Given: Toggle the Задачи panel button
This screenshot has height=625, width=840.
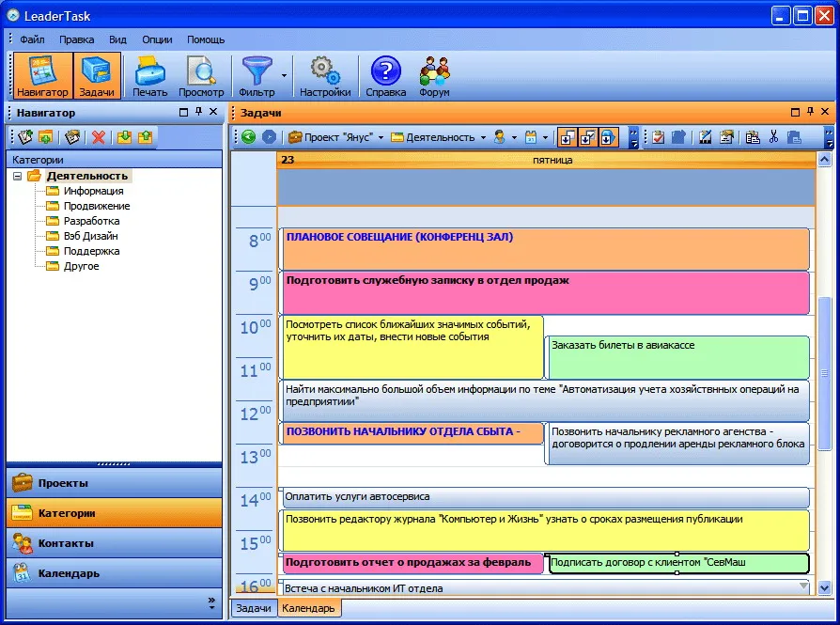Looking at the screenshot, I should coord(97,76).
